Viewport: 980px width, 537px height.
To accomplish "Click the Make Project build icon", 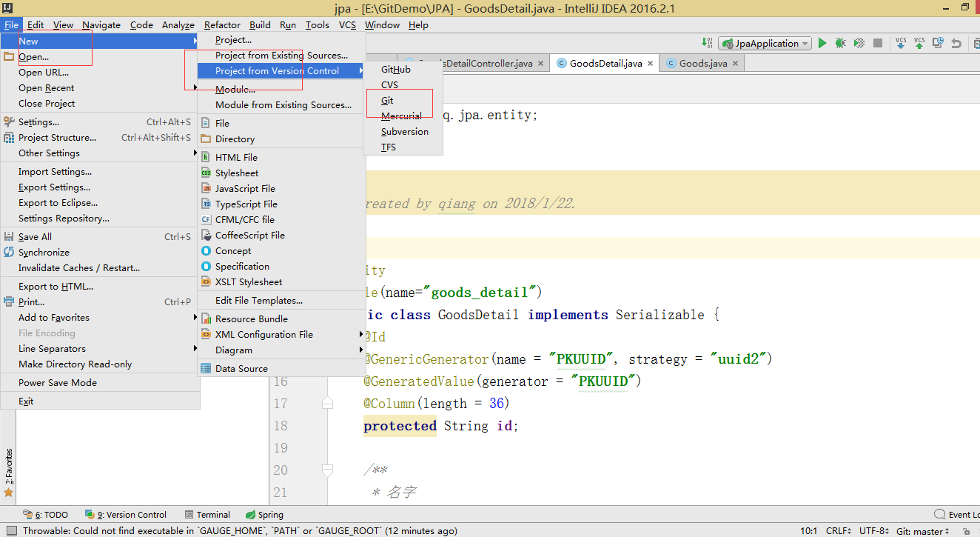I will click(705, 44).
